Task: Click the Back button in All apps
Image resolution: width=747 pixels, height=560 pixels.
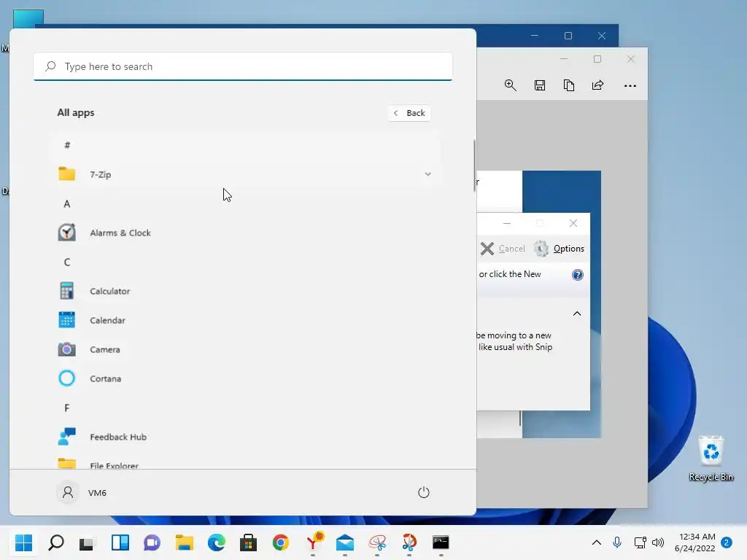Action: pyautogui.click(x=409, y=113)
